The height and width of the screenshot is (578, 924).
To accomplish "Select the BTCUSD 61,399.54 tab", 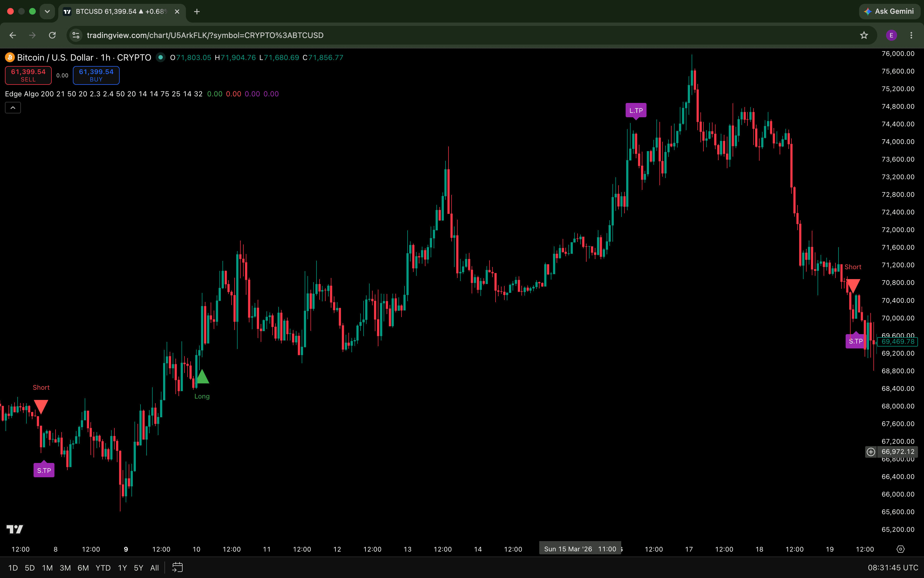I will (x=122, y=12).
